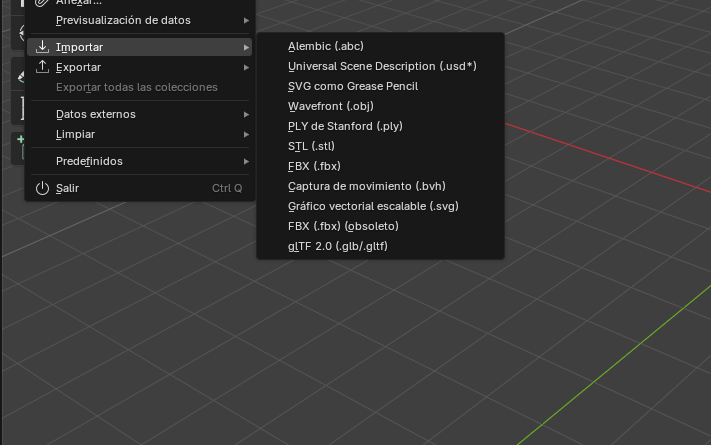Click the Importar download arrow icon
711x445 pixels.
pos(42,47)
